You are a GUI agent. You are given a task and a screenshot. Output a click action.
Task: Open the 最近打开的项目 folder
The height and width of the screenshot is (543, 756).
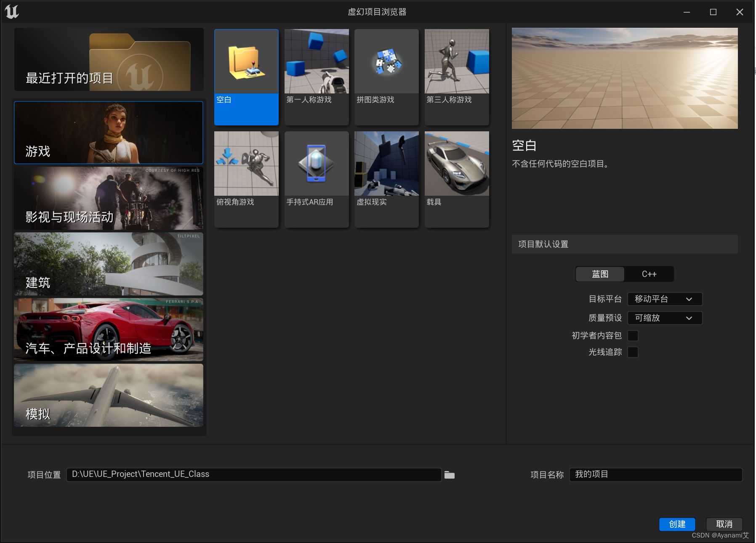108,59
